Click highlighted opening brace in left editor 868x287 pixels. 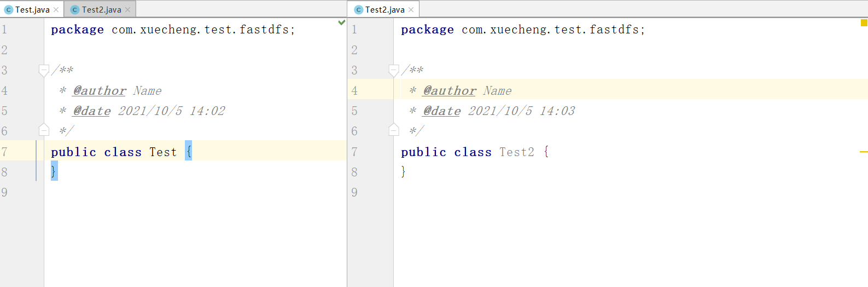(189, 151)
